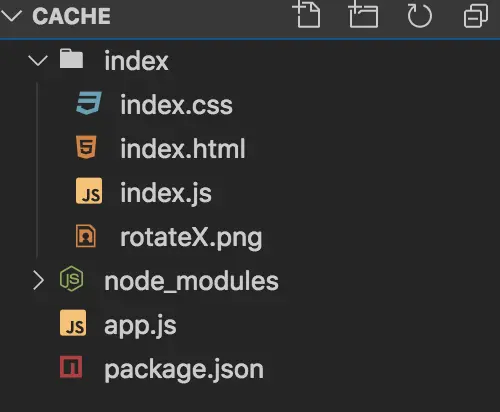The width and height of the screenshot is (500, 412).
Task: Click the npm icon for package.json
Action: (x=71, y=367)
